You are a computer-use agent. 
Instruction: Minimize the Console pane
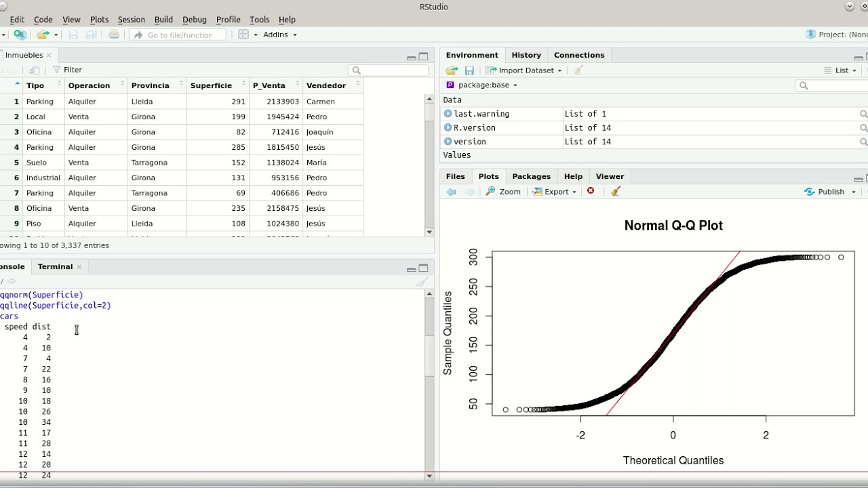click(x=411, y=269)
